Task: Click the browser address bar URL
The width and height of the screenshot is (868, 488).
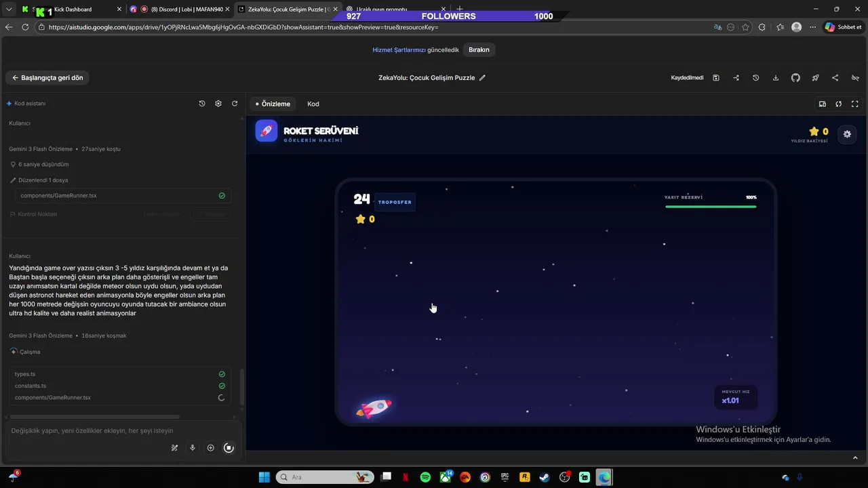Action: click(243, 27)
